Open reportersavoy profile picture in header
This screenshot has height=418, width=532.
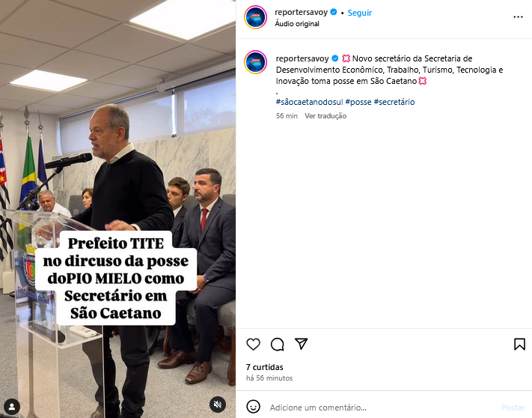(x=255, y=17)
